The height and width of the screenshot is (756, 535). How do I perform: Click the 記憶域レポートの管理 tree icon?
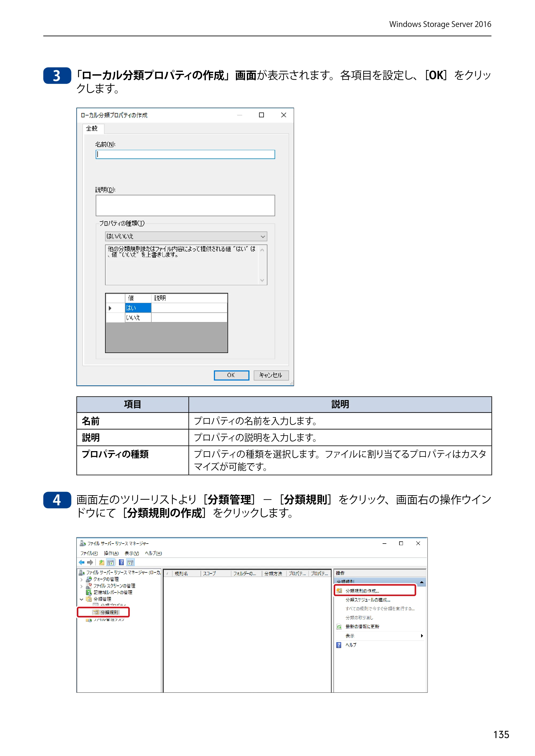coord(88,592)
